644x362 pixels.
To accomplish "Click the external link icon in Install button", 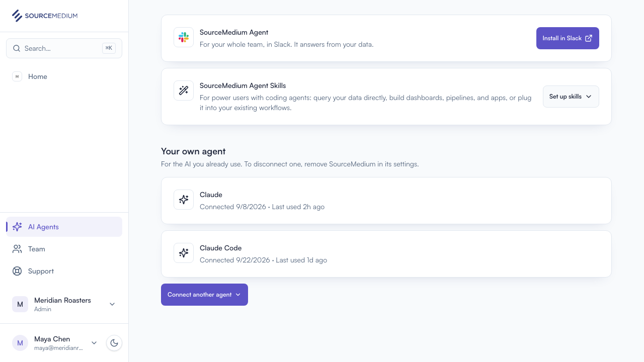I will click(589, 38).
